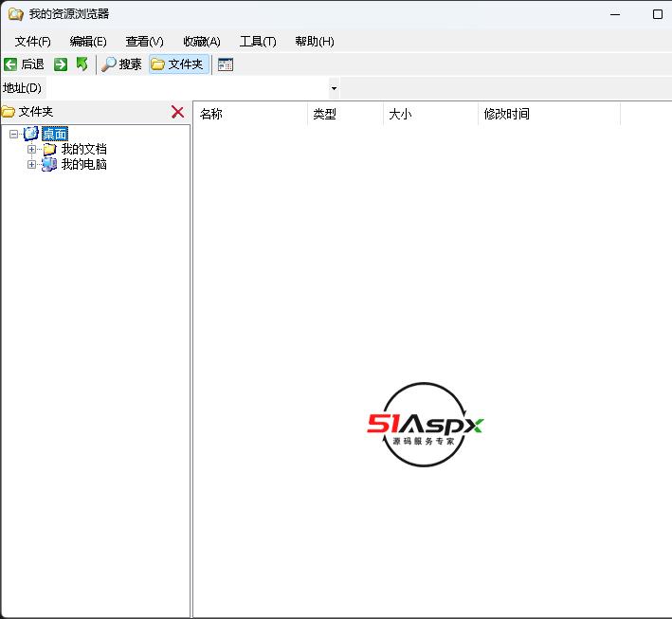The height and width of the screenshot is (619, 672).
Task: Toggle the 文件夹 folders pane button
Action: coord(177,64)
